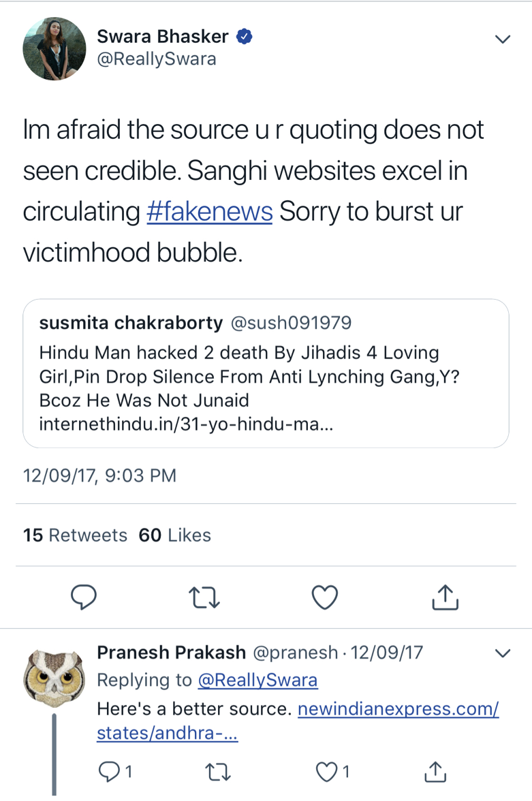
Task: Reply to Swara Bhasker's main tweet
Action: [x=84, y=597]
